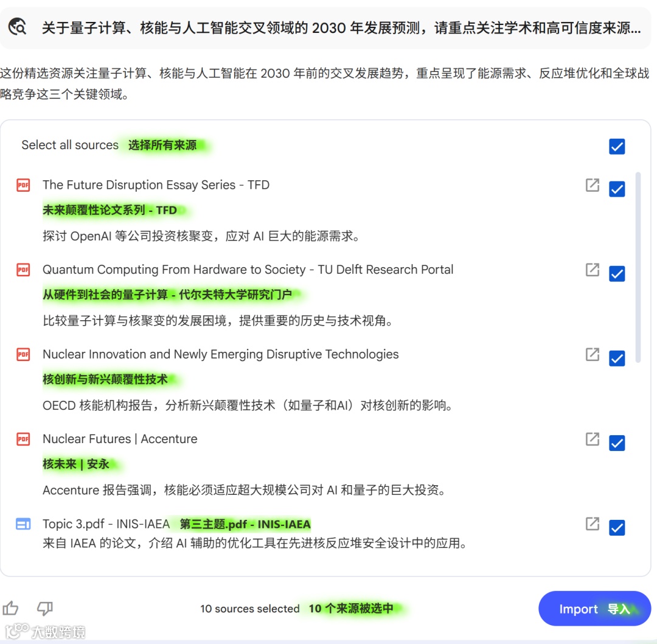Viewport: 657px width, 644px height.
Task: Uncheck the Quantum Computing TU Delft source
Action: [617, 274]
